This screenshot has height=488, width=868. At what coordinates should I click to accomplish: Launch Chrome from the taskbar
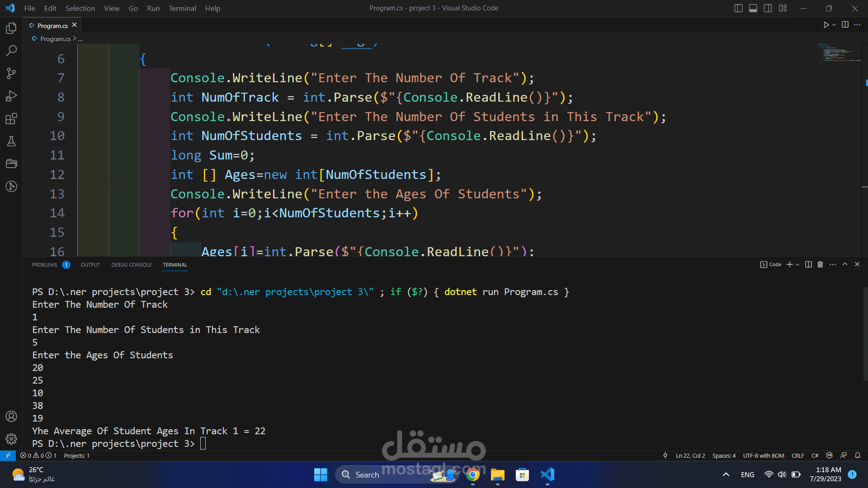[473, 475]
